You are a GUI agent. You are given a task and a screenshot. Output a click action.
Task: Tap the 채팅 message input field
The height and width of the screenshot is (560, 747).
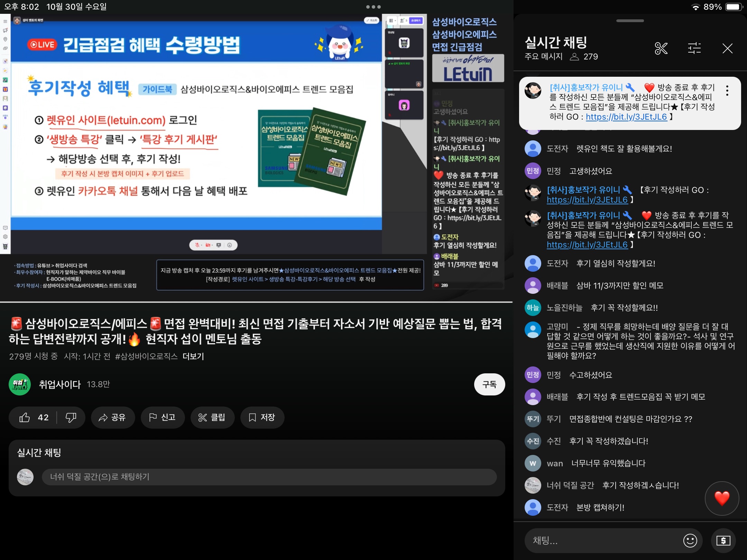(x=602, y=540)
